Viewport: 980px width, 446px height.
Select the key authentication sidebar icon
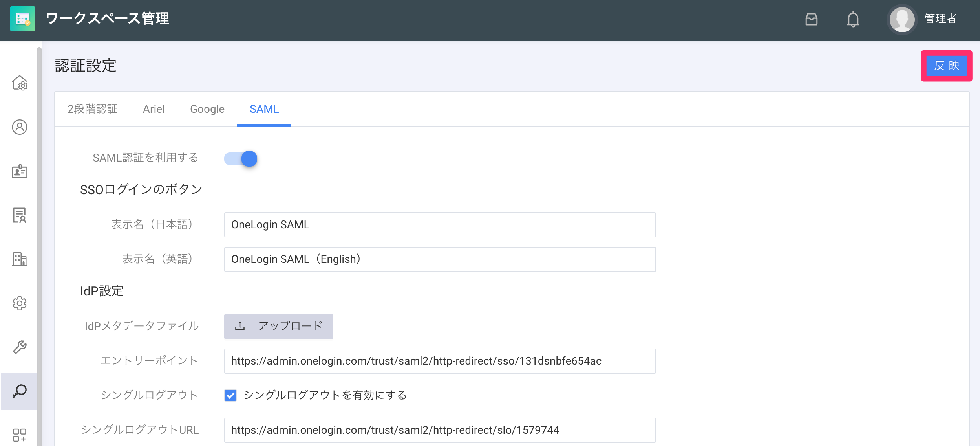20,391
